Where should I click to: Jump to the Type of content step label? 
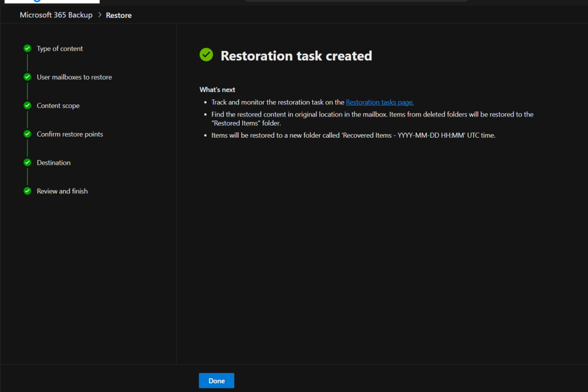tap(60, 49)
